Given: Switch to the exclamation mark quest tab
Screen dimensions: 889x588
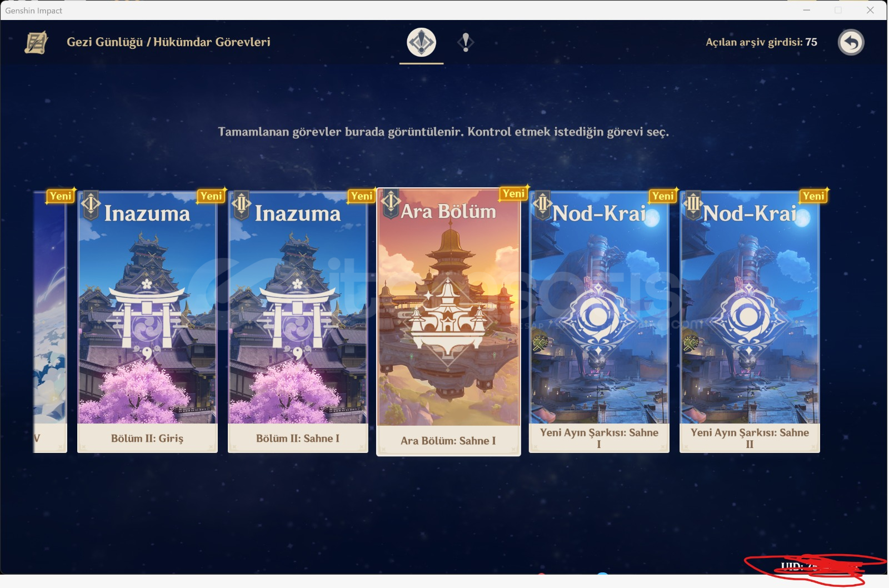Looking at the screenshot, I should point(466,42).
